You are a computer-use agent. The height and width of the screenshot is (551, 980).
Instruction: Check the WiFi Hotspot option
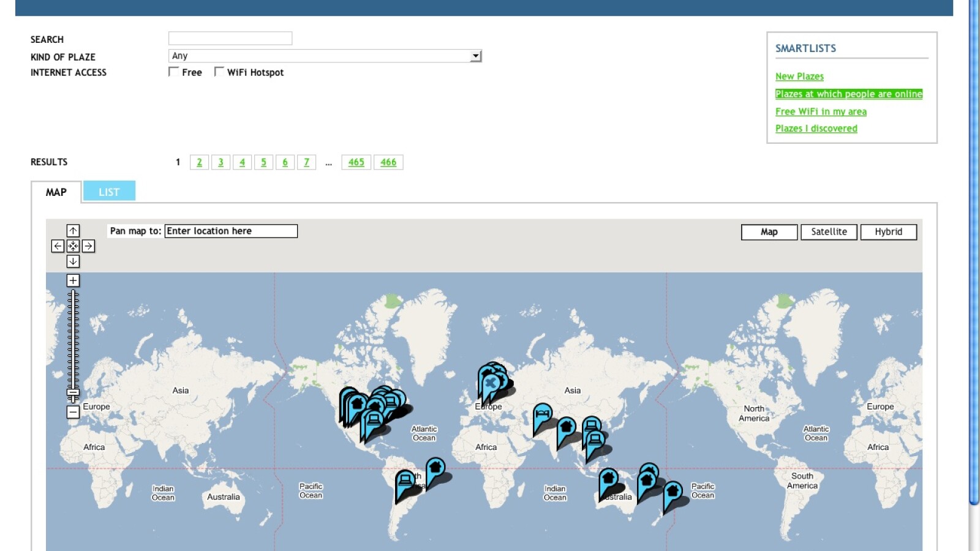point(219,72)
